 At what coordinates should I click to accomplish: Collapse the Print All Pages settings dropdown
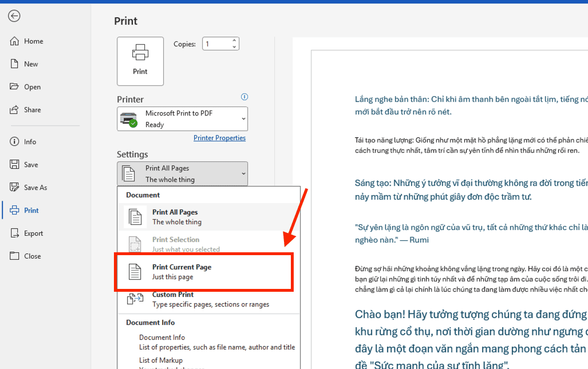point(182,174)
